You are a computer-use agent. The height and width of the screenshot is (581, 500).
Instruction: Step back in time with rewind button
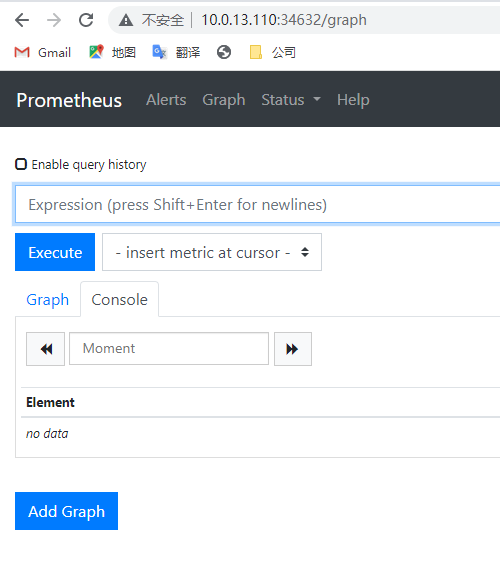point(45,349)
